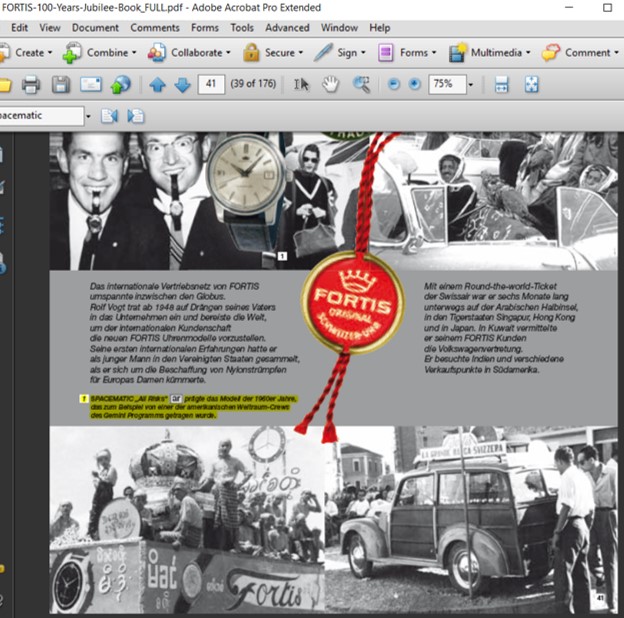Click the Find Next icon

point(136,116)
